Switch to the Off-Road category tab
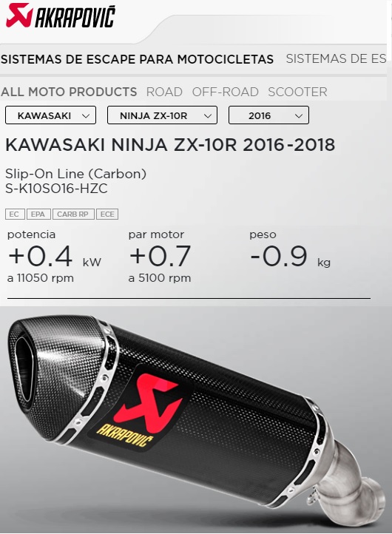The height and width of the screenshot is (534, 392). (225, 92)
